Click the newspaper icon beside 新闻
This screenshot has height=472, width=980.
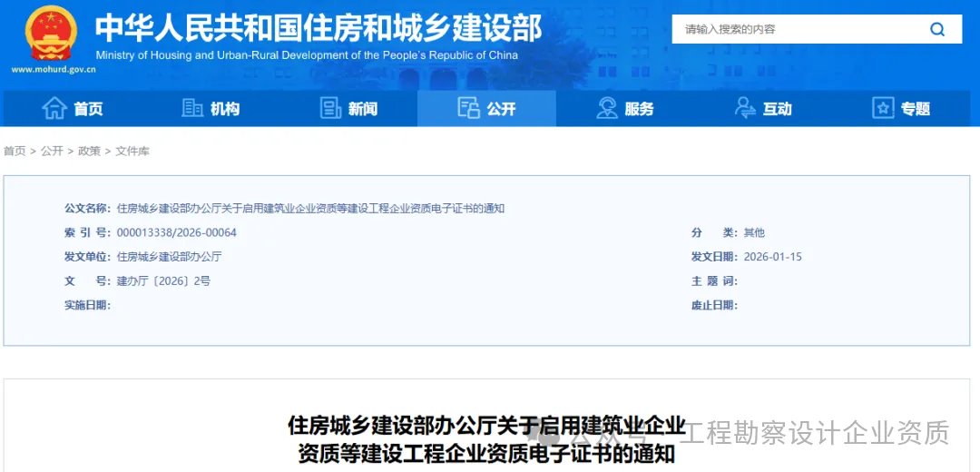pos(330,108)
